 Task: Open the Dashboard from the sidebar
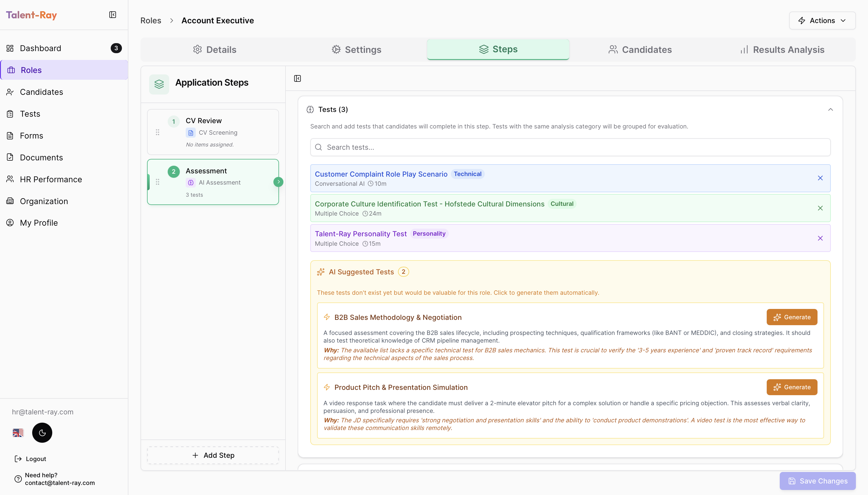click(40, 48)
